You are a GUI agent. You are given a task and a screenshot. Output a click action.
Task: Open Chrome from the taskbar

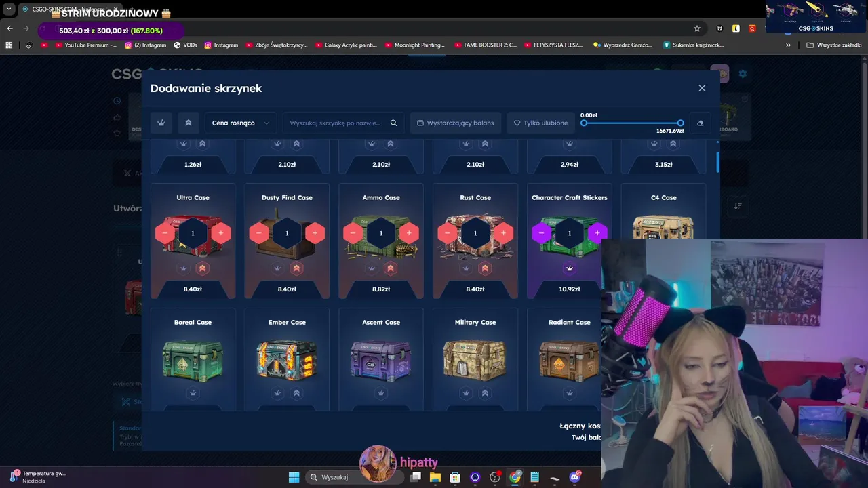(515, 477)
